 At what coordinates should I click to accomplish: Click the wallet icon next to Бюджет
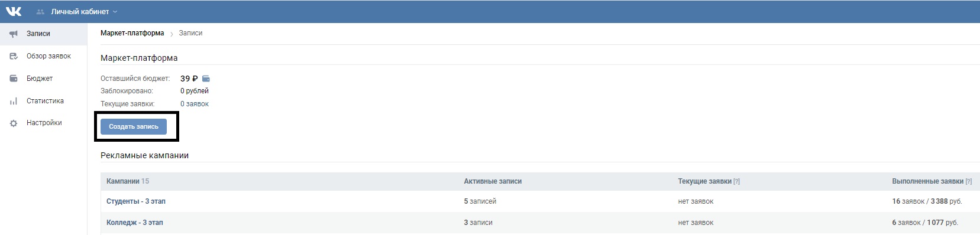(x=14, y=79)
